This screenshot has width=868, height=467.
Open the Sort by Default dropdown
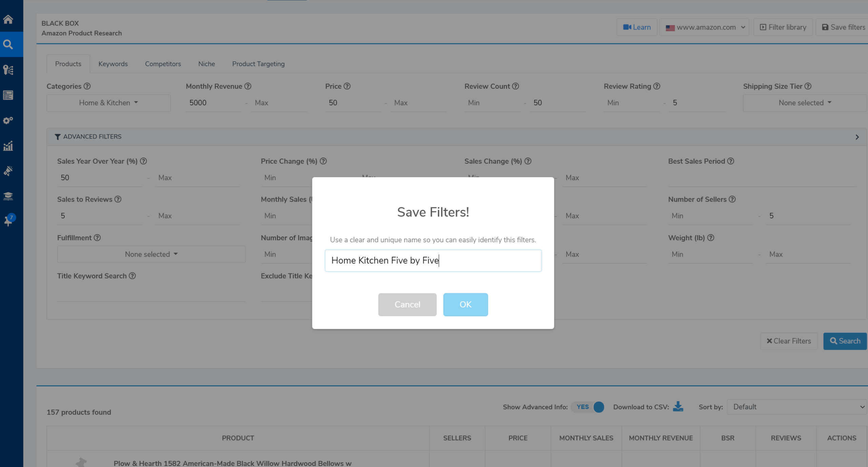pyautogui.click(x=797, y=407)
